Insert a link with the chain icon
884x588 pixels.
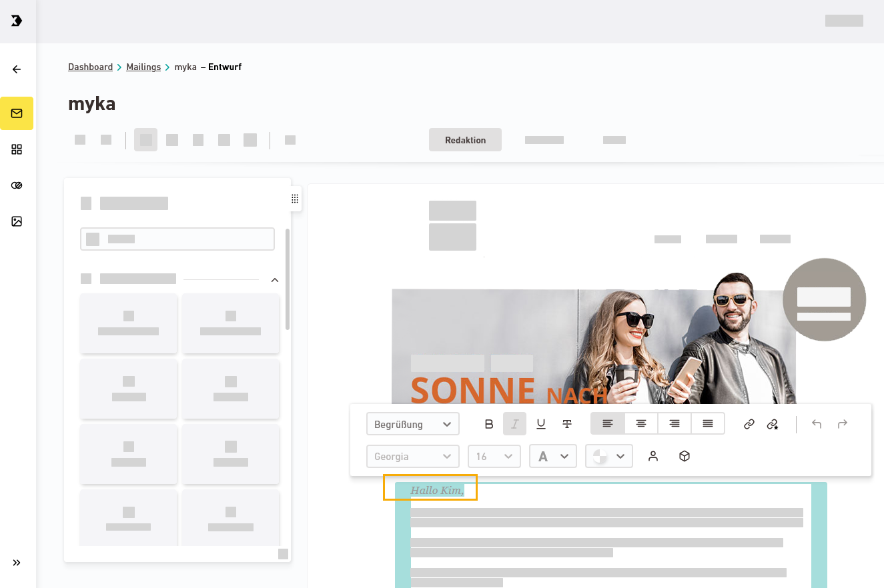pyautogui.click(x=749, y=424)
